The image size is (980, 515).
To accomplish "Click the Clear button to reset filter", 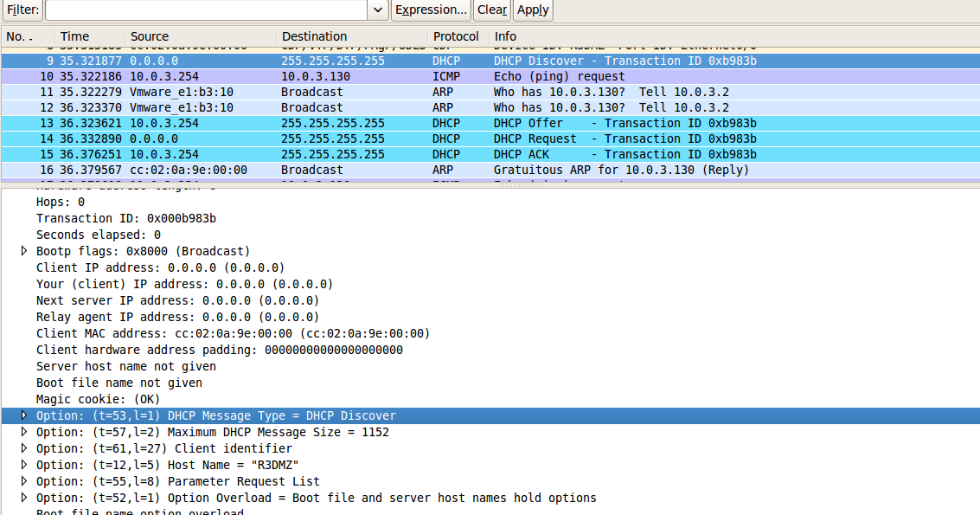I will click(x=490, y=10).
